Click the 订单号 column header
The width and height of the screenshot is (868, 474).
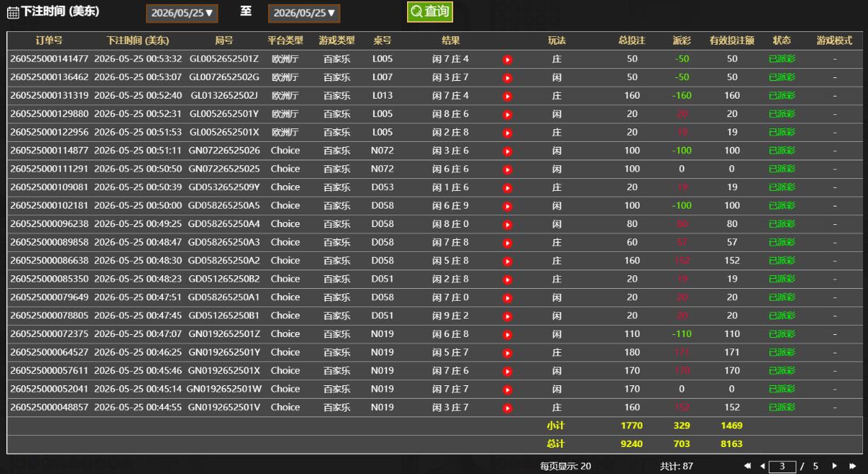49,40
